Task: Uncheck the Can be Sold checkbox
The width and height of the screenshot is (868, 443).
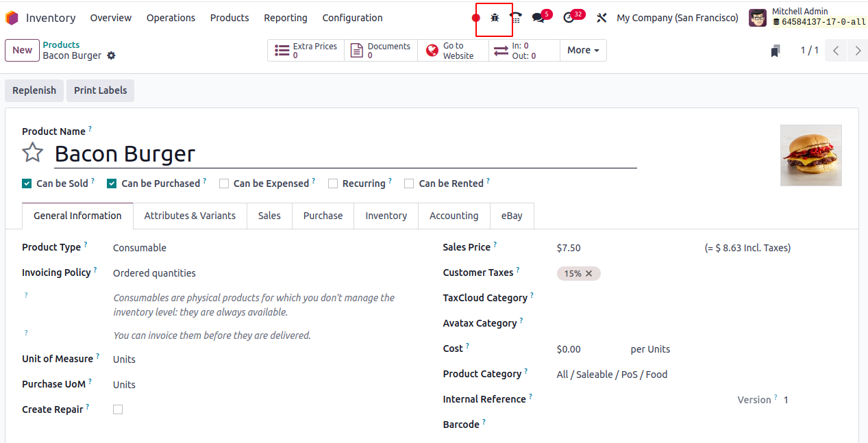Action: click(x=27, y=183)
